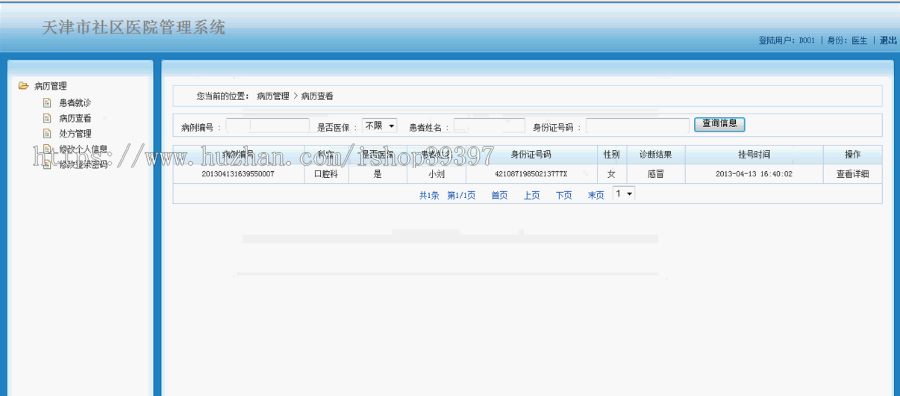Click the 挂号时间 table column header
The height and width of the screenshot is (396, 900).
pyautogui.click(x=754, y=155)
